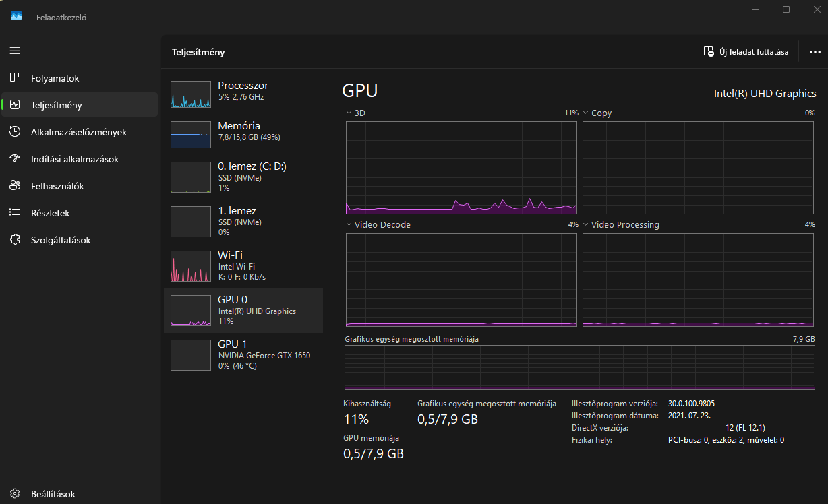The width and height of the screenshot is (828, 504).
Task: Select 0. lemez (C: D:) disk item
Action: pyautogui.click(x=243, y=177)
